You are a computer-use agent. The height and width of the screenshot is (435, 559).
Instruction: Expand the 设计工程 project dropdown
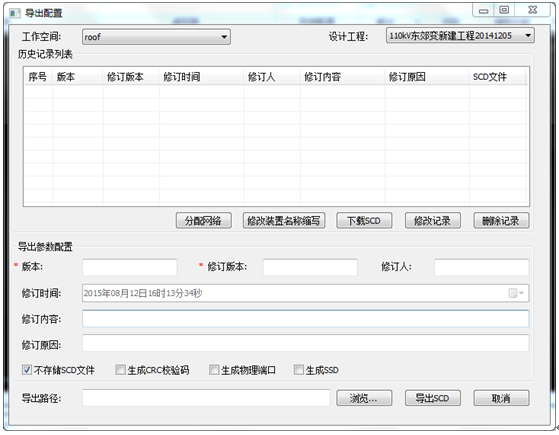460,36
